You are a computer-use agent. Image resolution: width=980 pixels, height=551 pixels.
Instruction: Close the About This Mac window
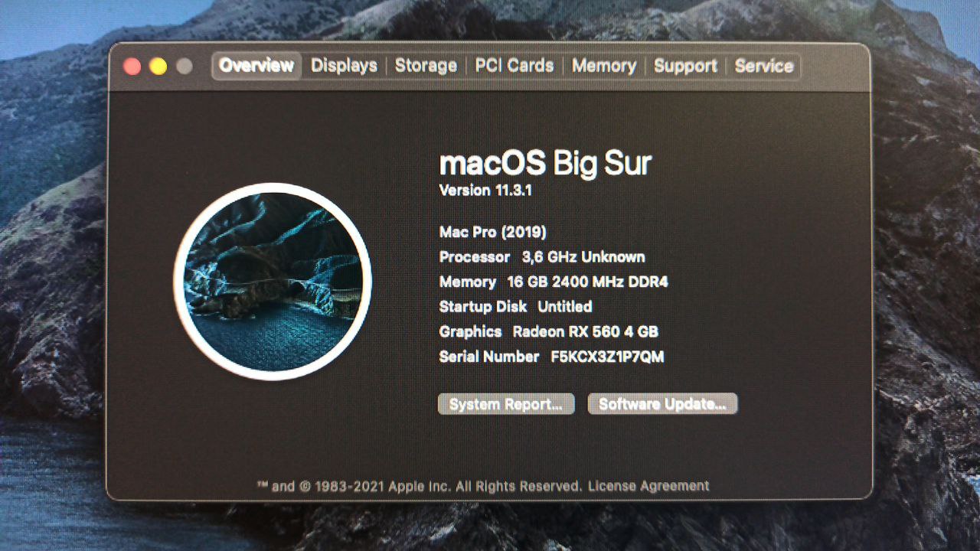tap(132, 67)
